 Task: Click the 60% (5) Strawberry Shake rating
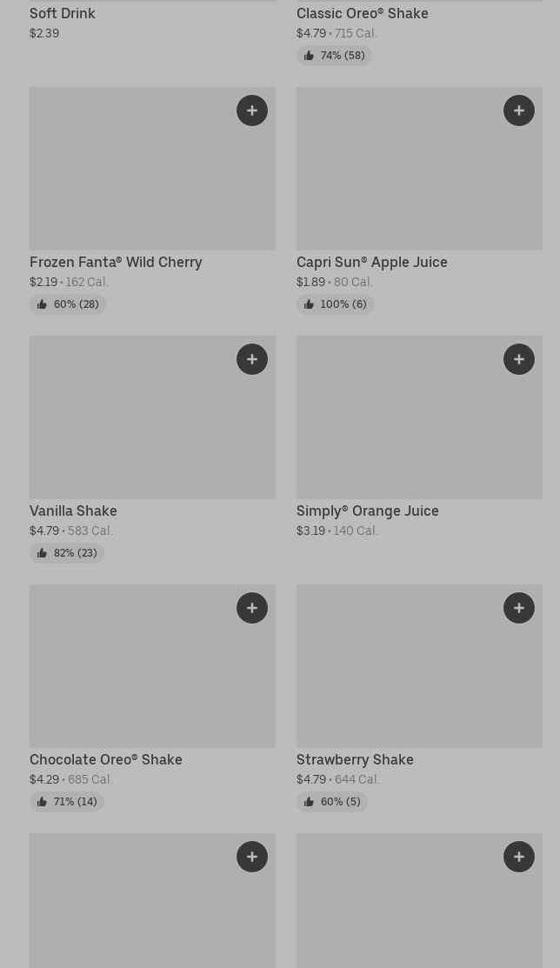tap(332, 802)
